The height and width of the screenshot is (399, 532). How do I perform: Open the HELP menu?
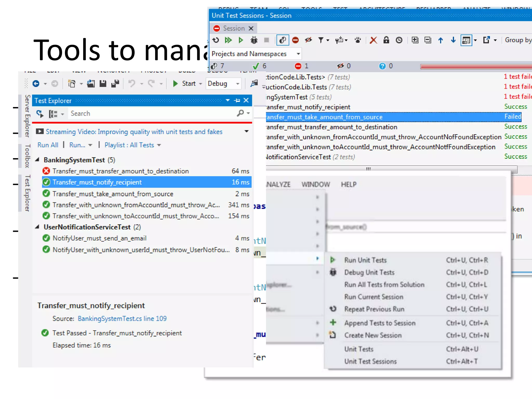(x=349, y=184)
